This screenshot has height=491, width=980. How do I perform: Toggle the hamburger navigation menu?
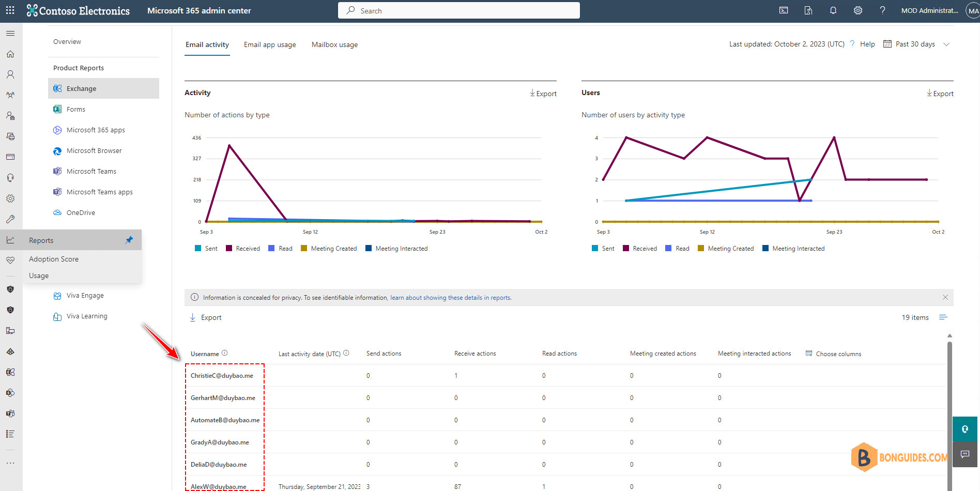(10, 34)
